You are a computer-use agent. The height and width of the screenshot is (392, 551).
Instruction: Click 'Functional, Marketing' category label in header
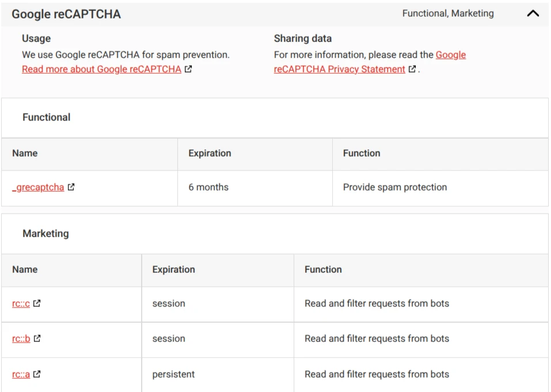pyautogui.click(x=448, y=13)
